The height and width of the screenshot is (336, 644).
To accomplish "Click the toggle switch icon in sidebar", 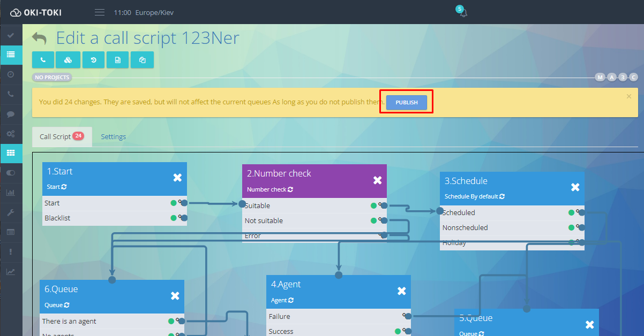I will [11, 173].
